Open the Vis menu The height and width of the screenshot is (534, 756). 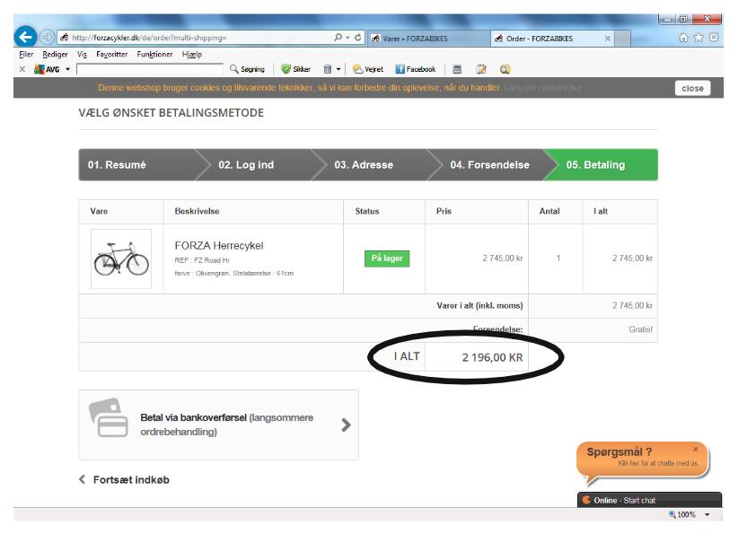click(82, 55)
